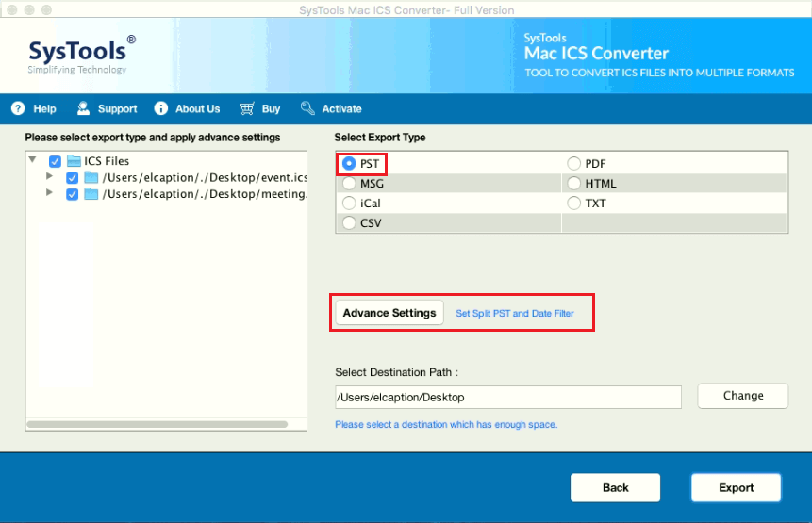
Task: Click the SysTools logo
Action: [x=81, y=55]
